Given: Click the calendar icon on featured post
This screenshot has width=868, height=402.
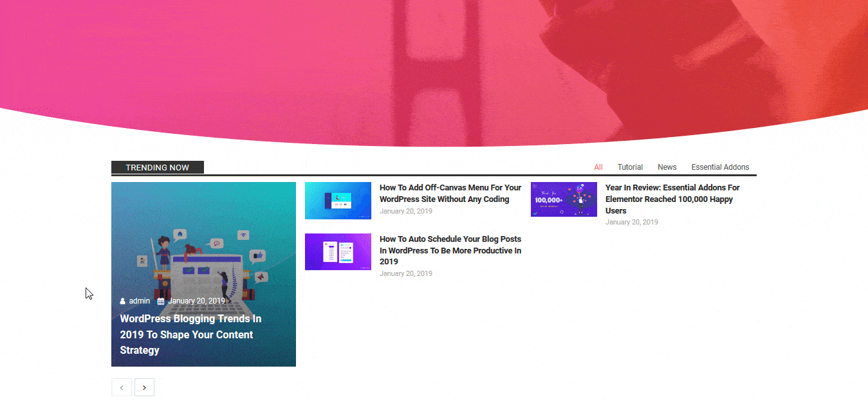Looking at the screenshot, I should click(161, 301).
